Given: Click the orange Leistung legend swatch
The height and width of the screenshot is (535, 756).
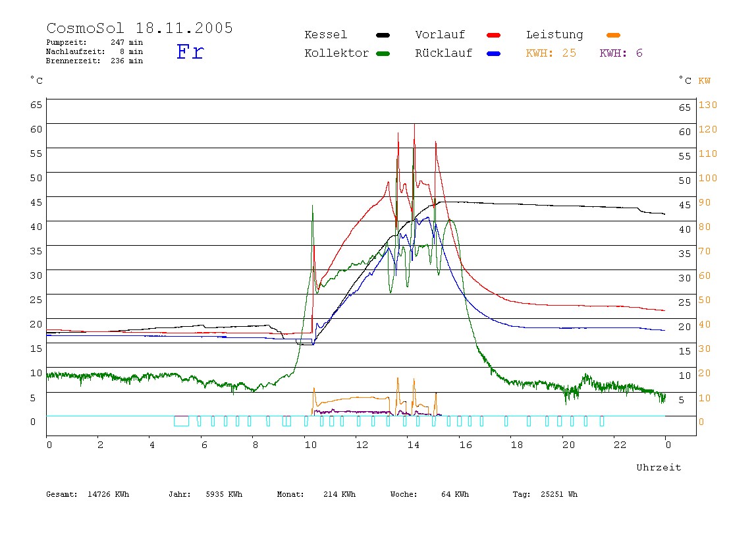Looking at the screenshot, I should [613, 35].
